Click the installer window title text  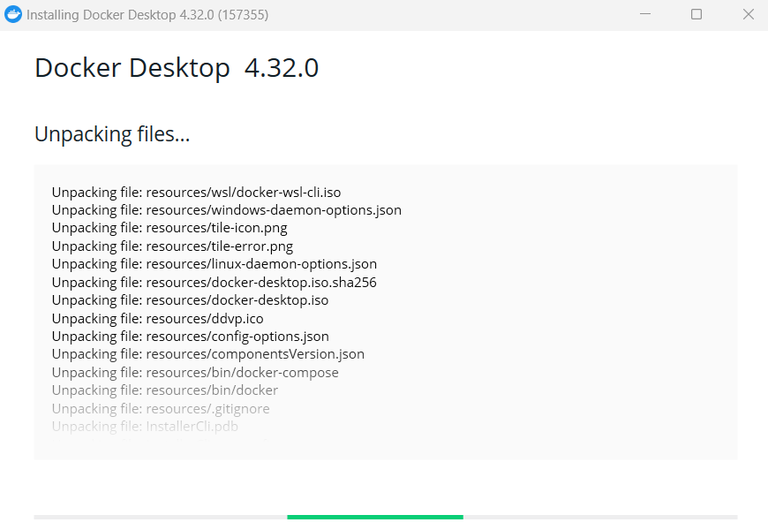(147, 15)
